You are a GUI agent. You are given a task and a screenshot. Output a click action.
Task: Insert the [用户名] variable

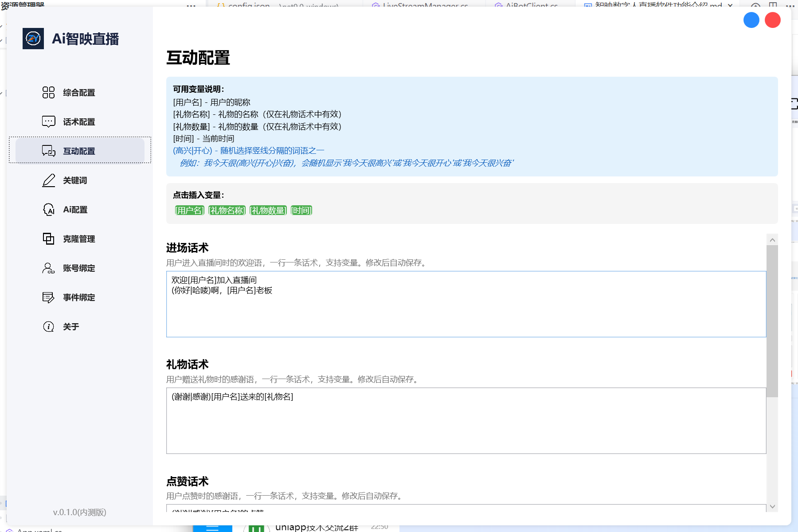(189, 210)
